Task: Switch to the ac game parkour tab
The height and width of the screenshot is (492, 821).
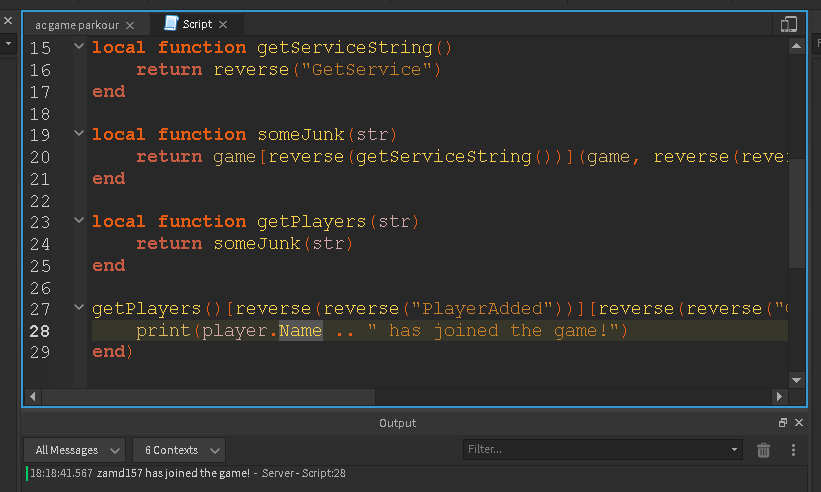Action: coord(77,25)
